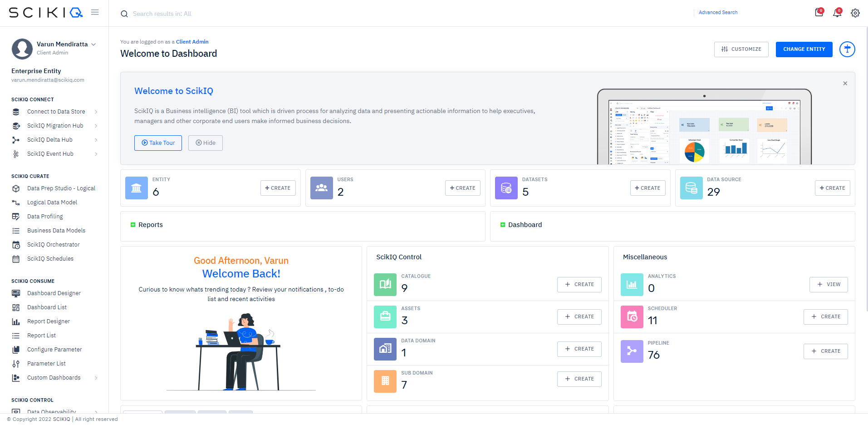Click the Pipeline purple icon

click(x=632, y=351)
